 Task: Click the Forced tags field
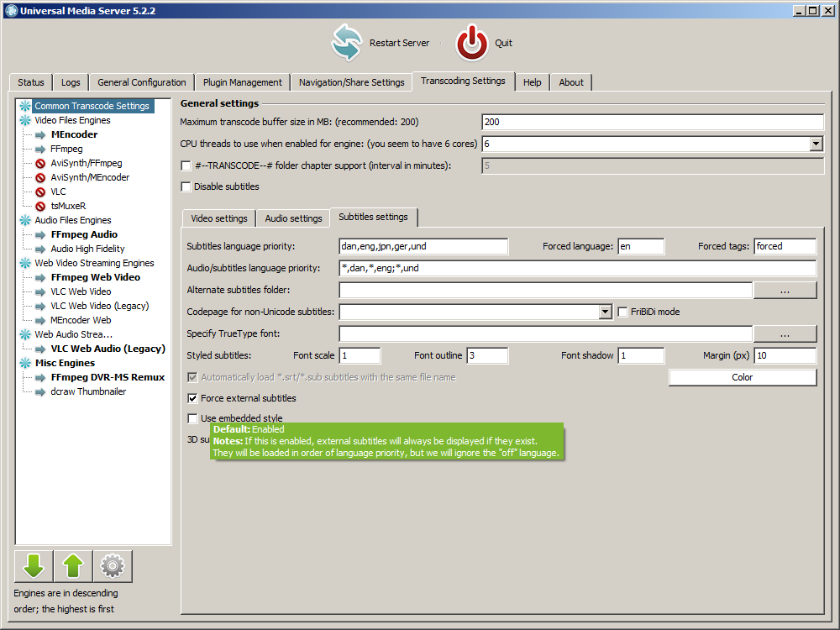[x=785, y=246]
